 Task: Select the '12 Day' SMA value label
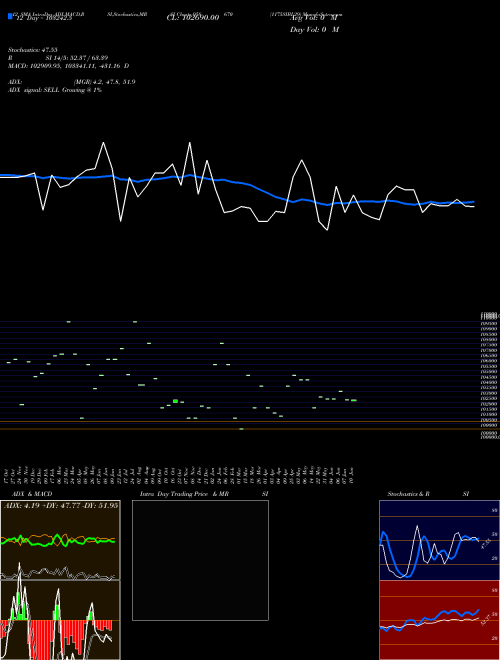[x=44, y=18]
